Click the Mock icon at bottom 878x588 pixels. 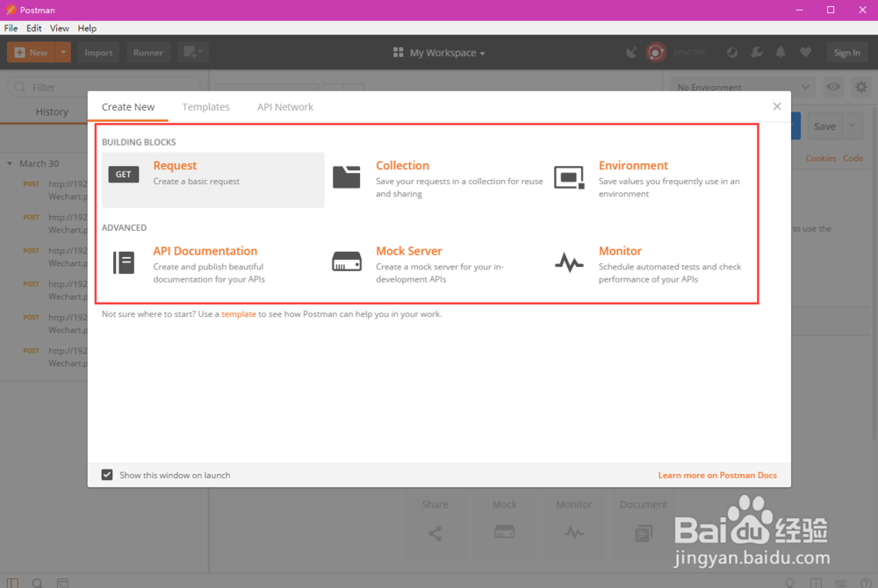(x=505, y=532)
